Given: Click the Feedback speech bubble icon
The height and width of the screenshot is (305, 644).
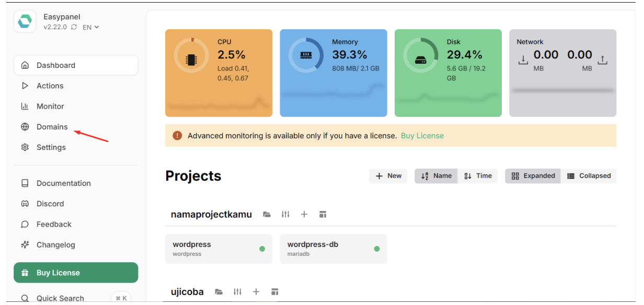Looking at the screenshot, I should 25,224.
